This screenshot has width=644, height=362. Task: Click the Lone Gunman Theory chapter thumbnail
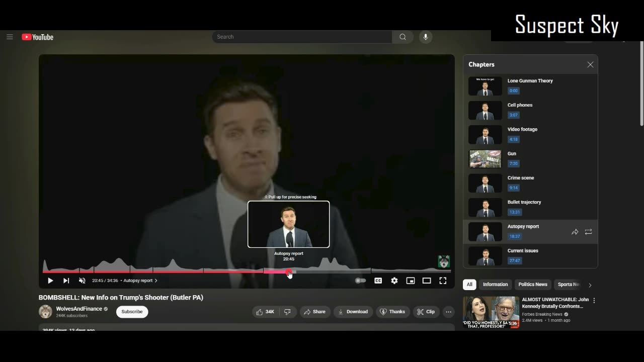click(485, 86)
